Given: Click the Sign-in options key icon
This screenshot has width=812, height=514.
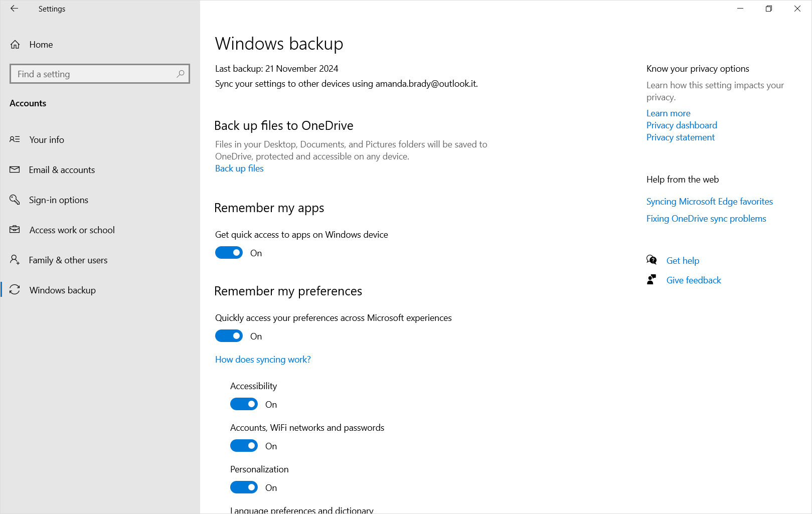Looking at the screenshot, I should (x=15, y=200).
